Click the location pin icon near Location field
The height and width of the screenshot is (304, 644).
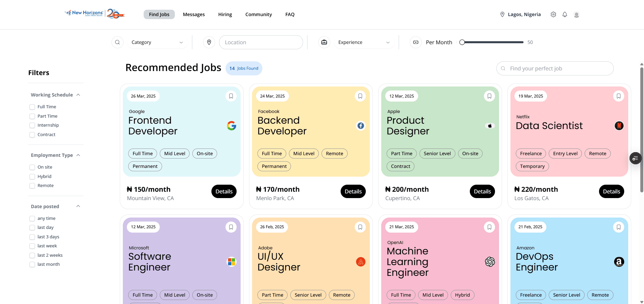[x=209, y=42]
